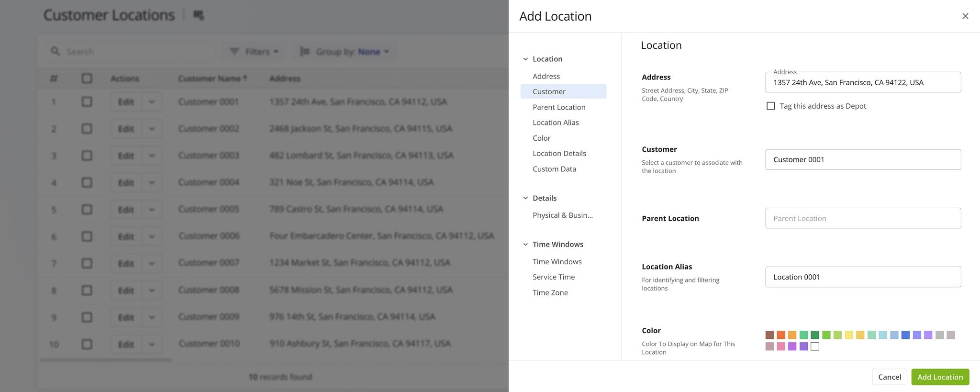Open Location Details in sidebar
The height and width of the screenshot is (392, 980).
tap(559, 153)
